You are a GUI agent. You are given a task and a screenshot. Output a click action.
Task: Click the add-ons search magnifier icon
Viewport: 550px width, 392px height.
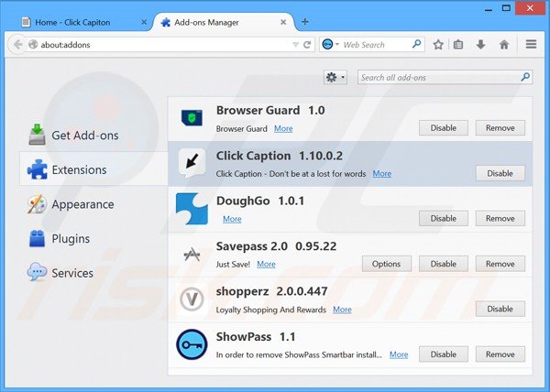click(x=525, y=77)
